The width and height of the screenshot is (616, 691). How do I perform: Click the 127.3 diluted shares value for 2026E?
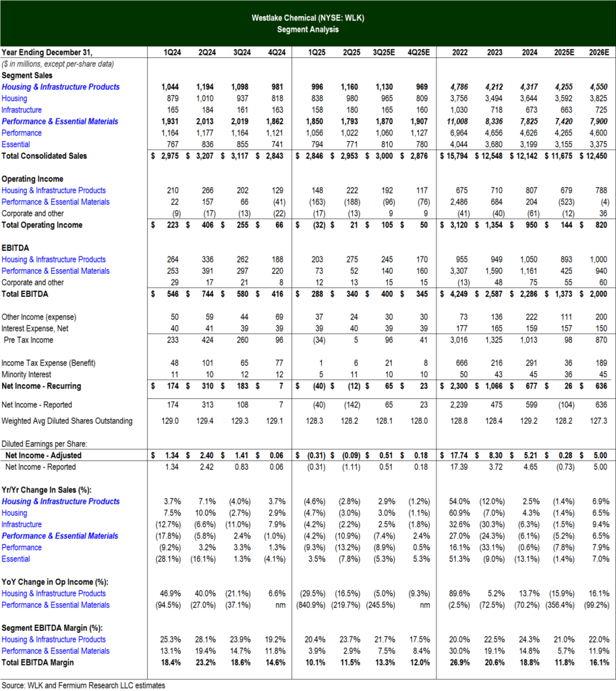pyautogui.click(x=599, y=421)
